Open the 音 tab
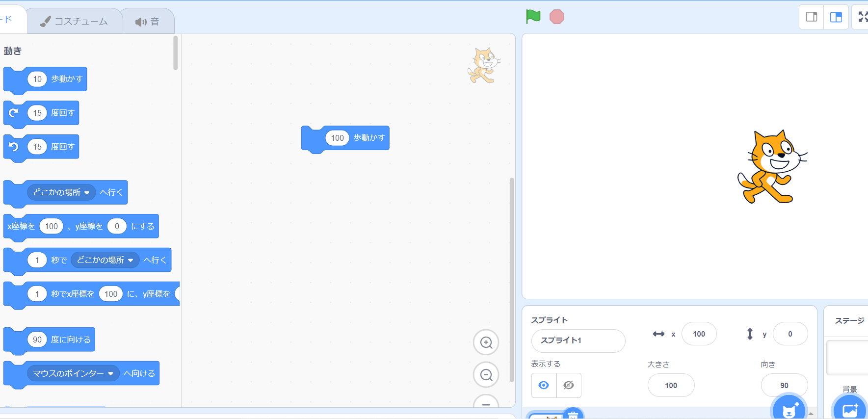This screenshot has height=419, width=868. tap(147, 22)
